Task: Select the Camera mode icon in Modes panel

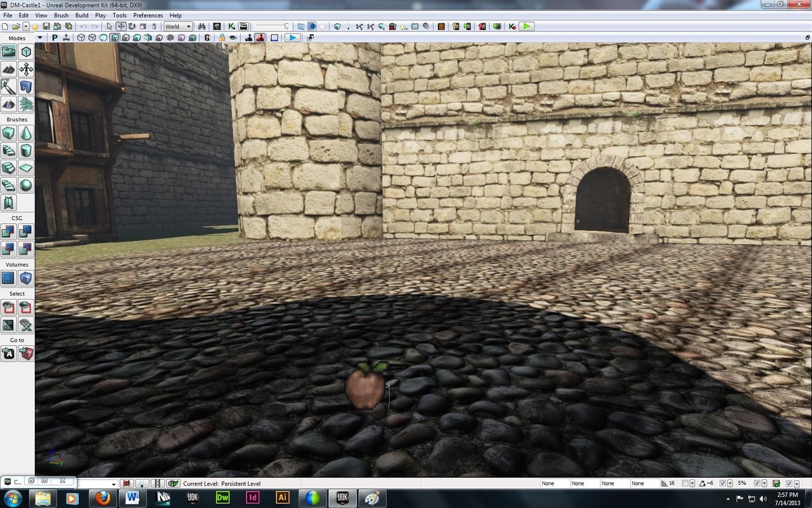Action: pyautogui.click(x=9, y=52)
